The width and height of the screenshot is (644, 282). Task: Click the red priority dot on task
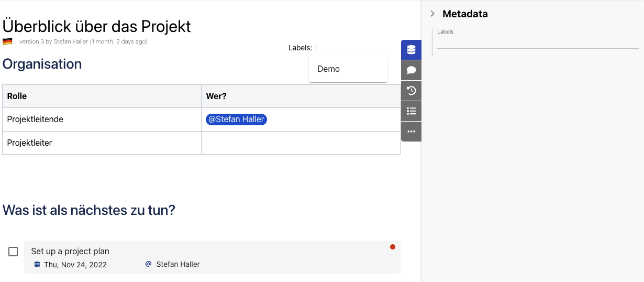[393, 247]
